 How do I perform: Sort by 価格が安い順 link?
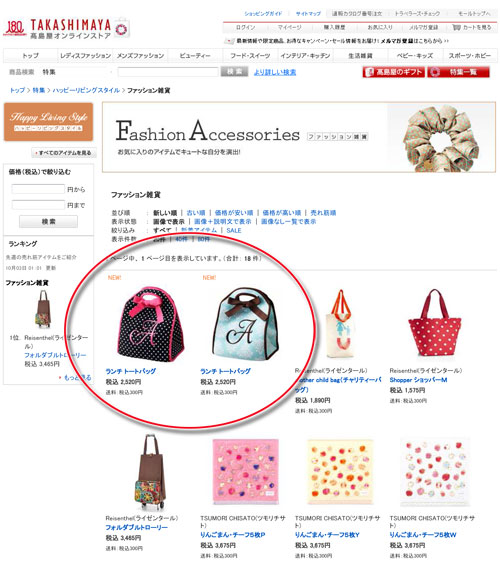[x=234, y=213]
